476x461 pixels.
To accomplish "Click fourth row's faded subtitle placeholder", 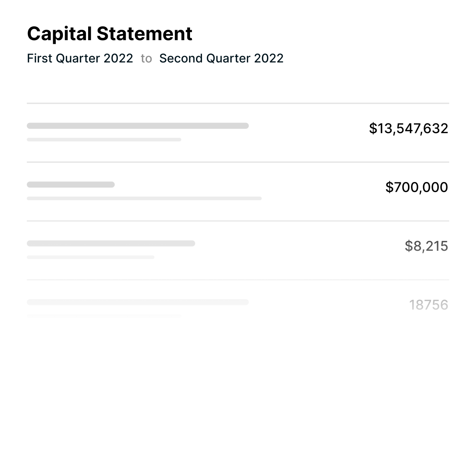I will 104,316.
